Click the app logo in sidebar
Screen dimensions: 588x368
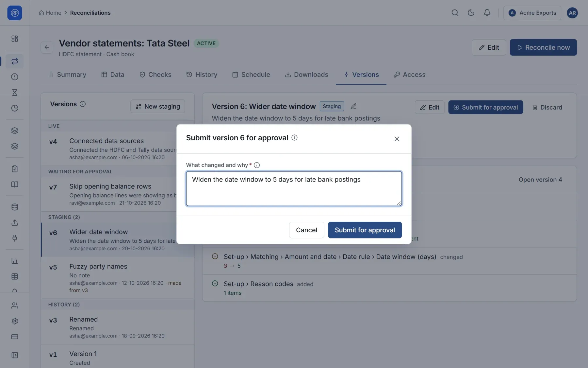[14, 13]
